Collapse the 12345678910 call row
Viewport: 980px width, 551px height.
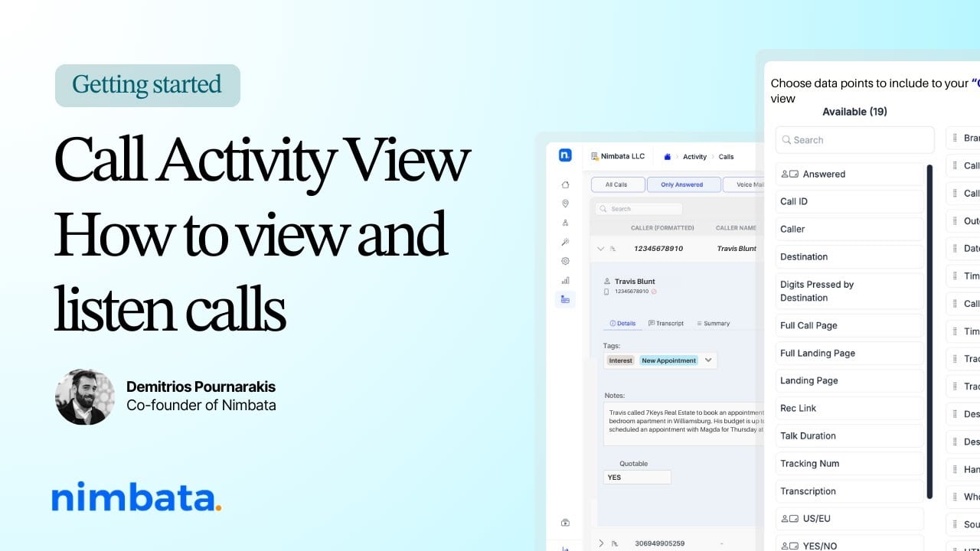[600, 249]
